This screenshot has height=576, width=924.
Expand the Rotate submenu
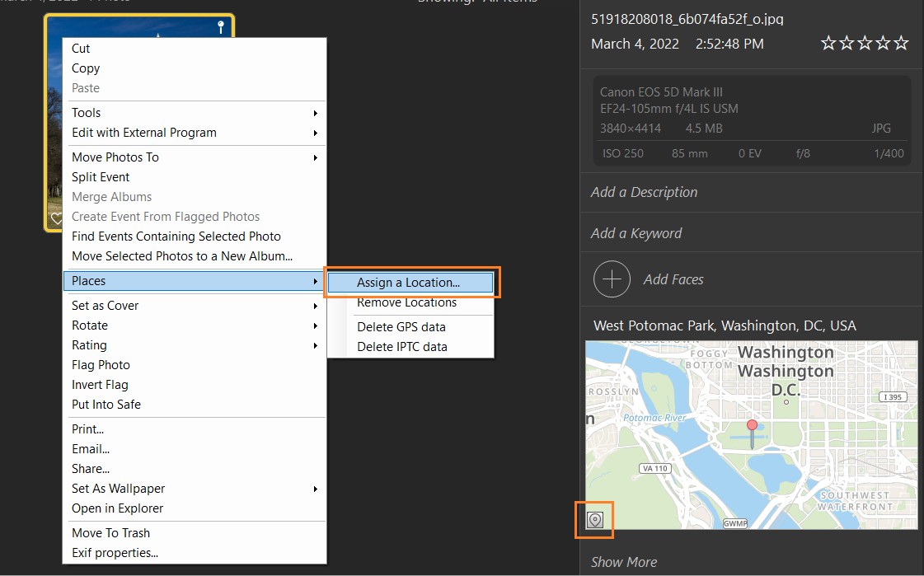coord(195,325)
